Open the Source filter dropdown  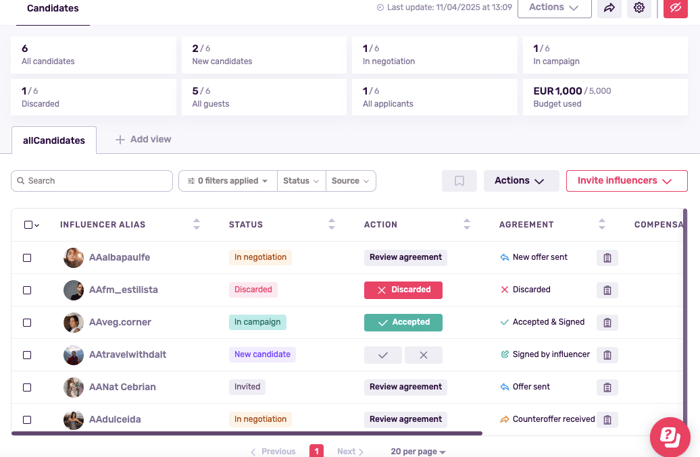click(350, 181)
